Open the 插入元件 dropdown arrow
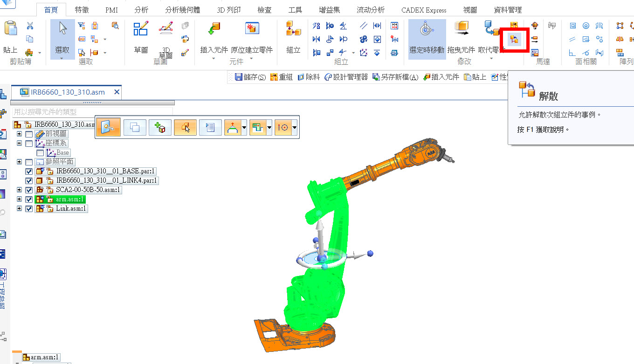The image size is (634, 364). [x=214, y=58]
